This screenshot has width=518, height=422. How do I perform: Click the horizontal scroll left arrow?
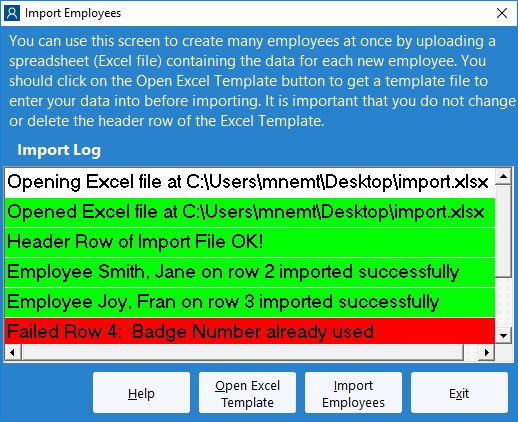coord(13,352)
